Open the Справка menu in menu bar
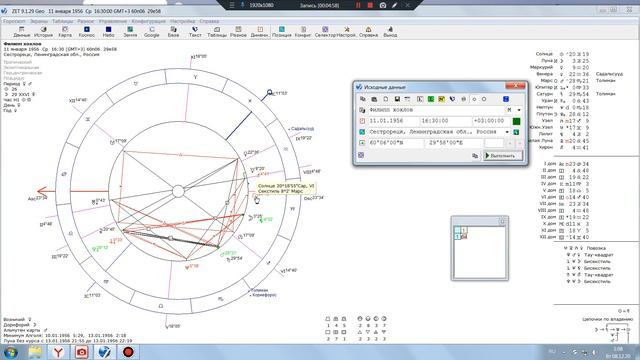Viewport: 640px width, 360px height. tap(209, 21)
